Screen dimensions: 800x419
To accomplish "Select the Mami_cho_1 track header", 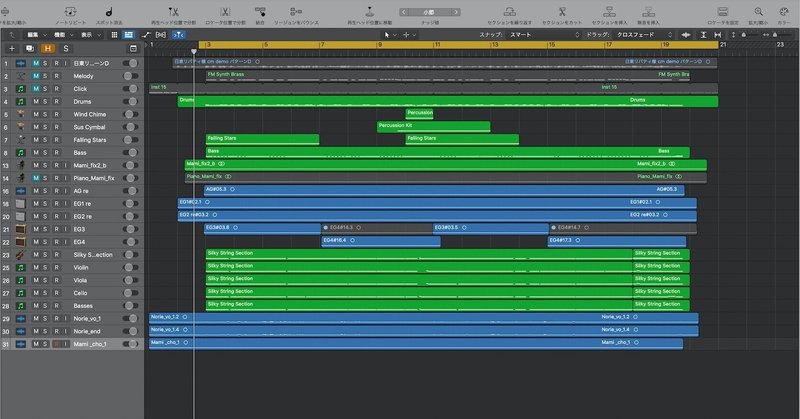I will (x=72, y=344).
